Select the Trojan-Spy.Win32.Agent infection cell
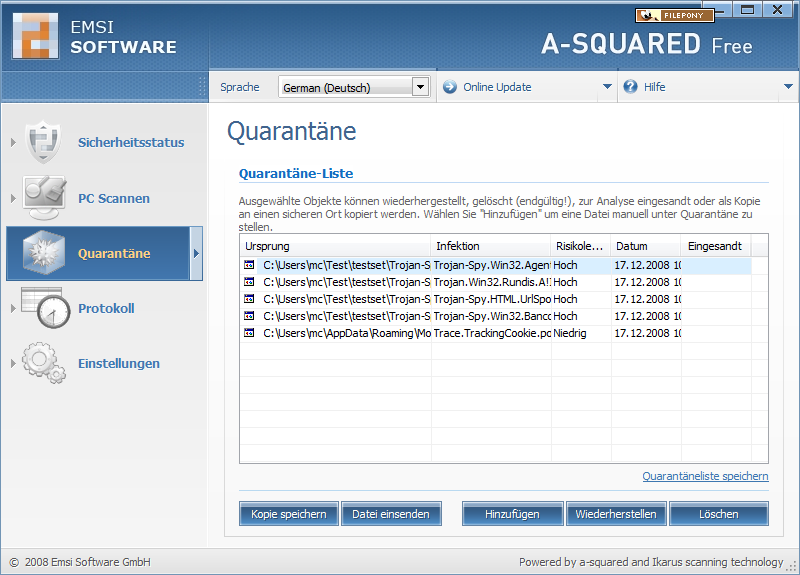Screen dimensions: 800x575 492,265
